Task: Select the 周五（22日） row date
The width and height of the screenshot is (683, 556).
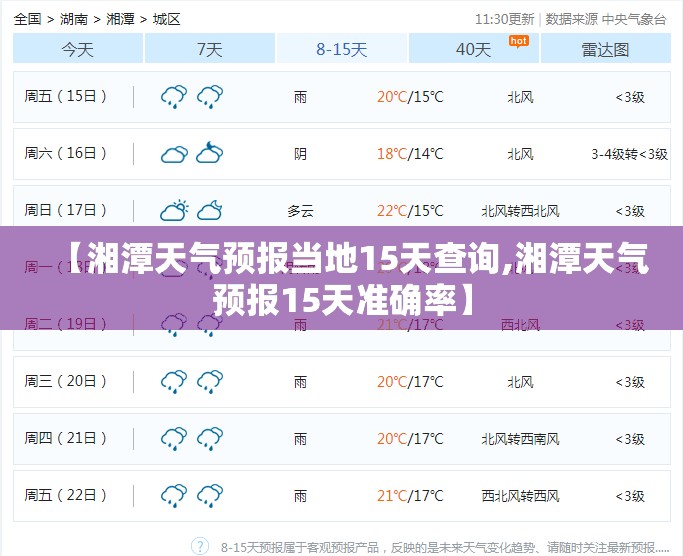Action: pyautogui.click(x=65, y=495)
